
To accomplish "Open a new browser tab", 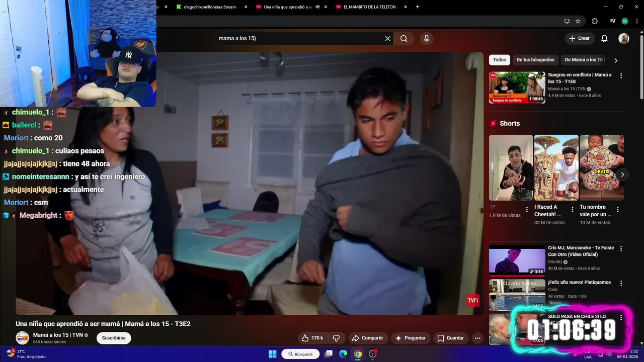I will pos(418,7).
